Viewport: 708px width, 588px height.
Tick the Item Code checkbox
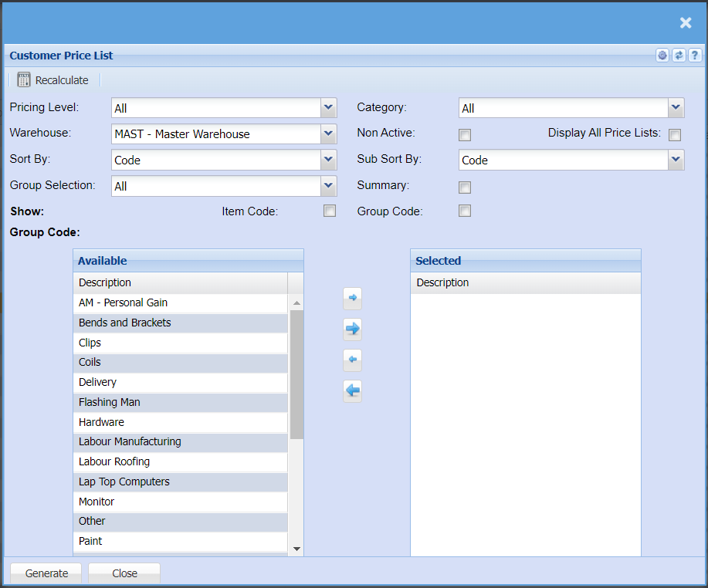[x=330, y=211]
